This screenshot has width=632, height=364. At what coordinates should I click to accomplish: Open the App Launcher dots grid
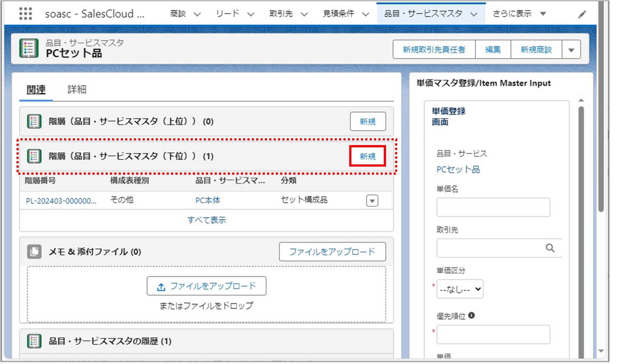[25, 14]
